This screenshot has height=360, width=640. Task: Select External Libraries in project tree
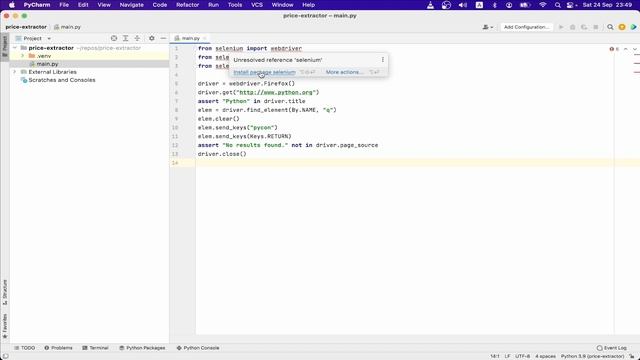[x=52, y=72]
